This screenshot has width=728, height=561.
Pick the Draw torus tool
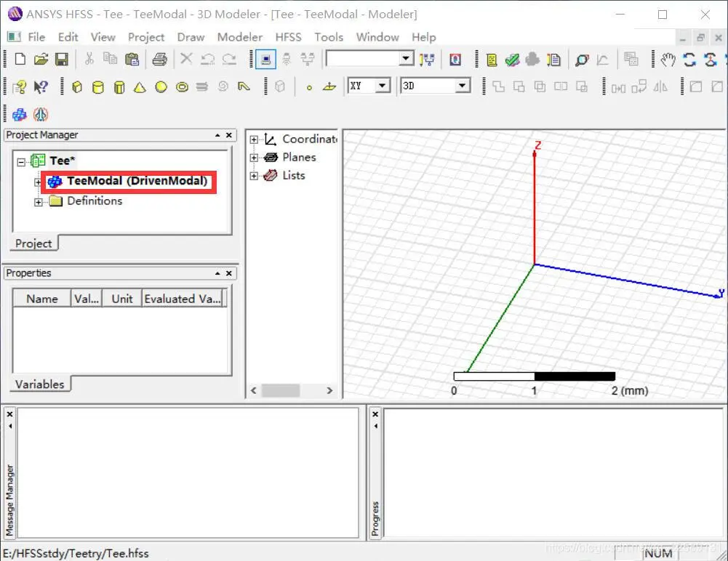pyautogui.click(x=182, y=86)
